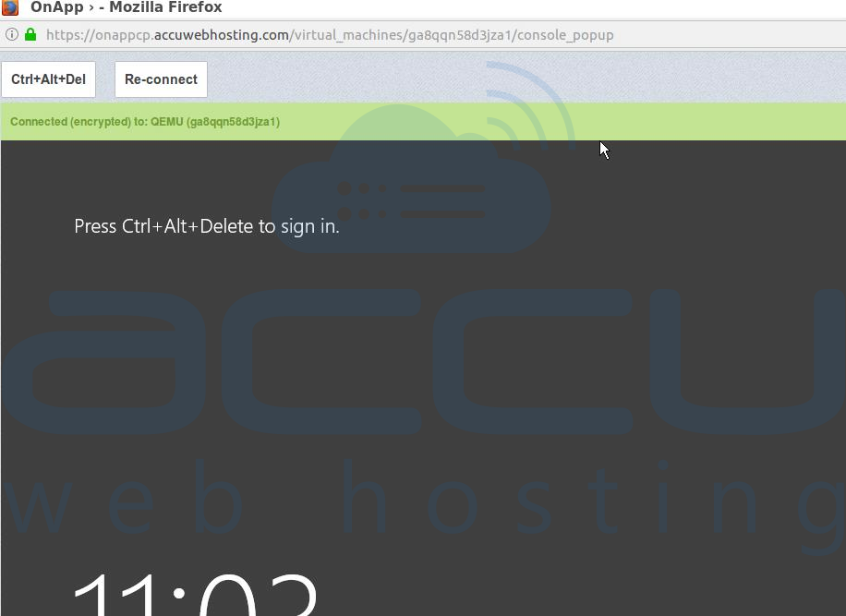Click the virtual_machines segment of the URL
The image size is (846, 616).
tap(348, 35)
